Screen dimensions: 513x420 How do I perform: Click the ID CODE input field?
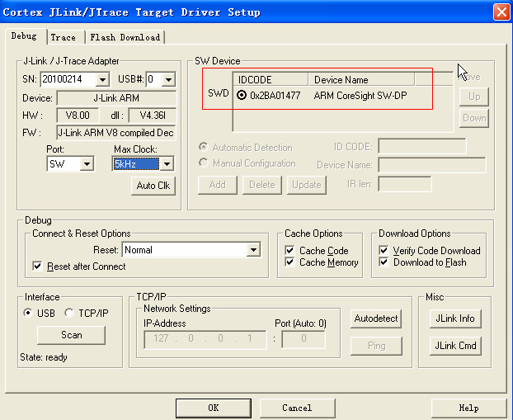point(422,146)
